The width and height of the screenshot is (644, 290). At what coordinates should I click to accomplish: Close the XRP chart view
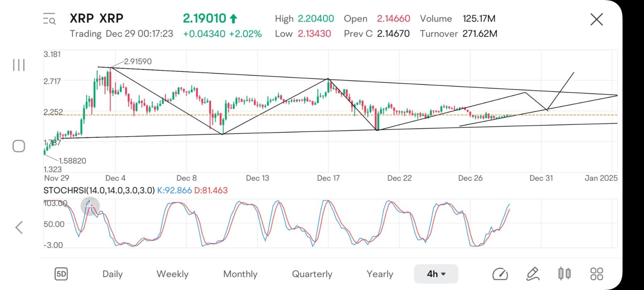click(597, 19)
